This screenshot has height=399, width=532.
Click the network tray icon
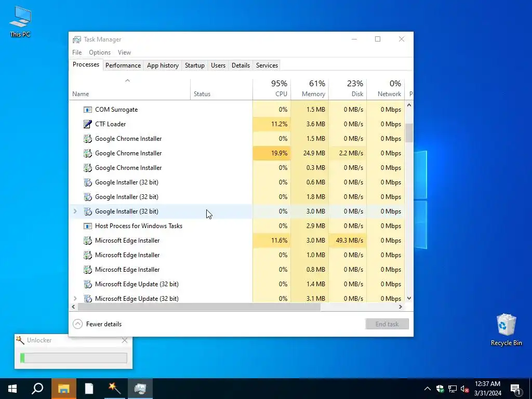click(453, 389)
